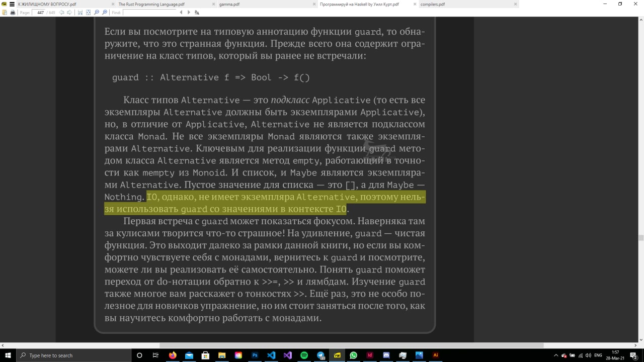Click the Zoom In magnifier icon
Viewport: 644px width, 362px height.
(x=105, y=13)
